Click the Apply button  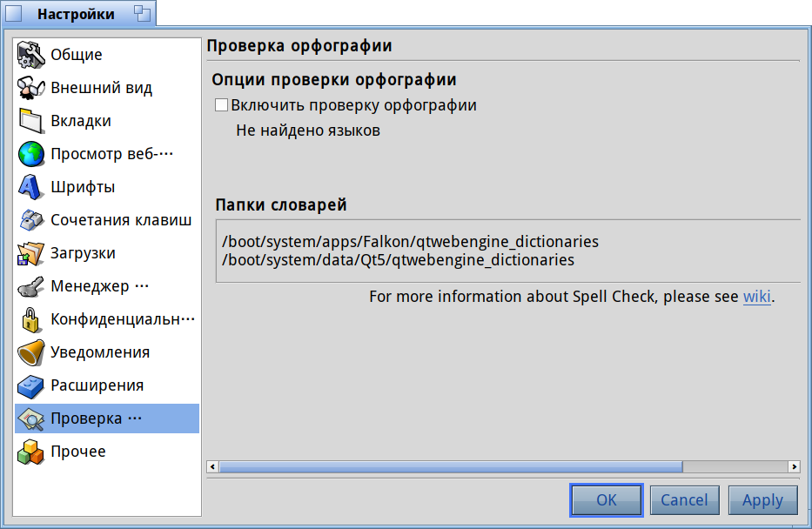coord(762,500)
